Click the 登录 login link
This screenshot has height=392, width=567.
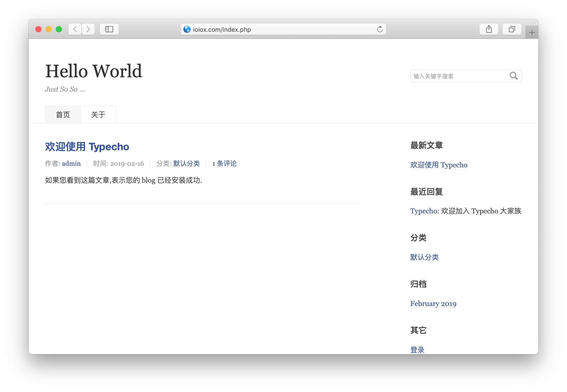click(x=417, y=350)
